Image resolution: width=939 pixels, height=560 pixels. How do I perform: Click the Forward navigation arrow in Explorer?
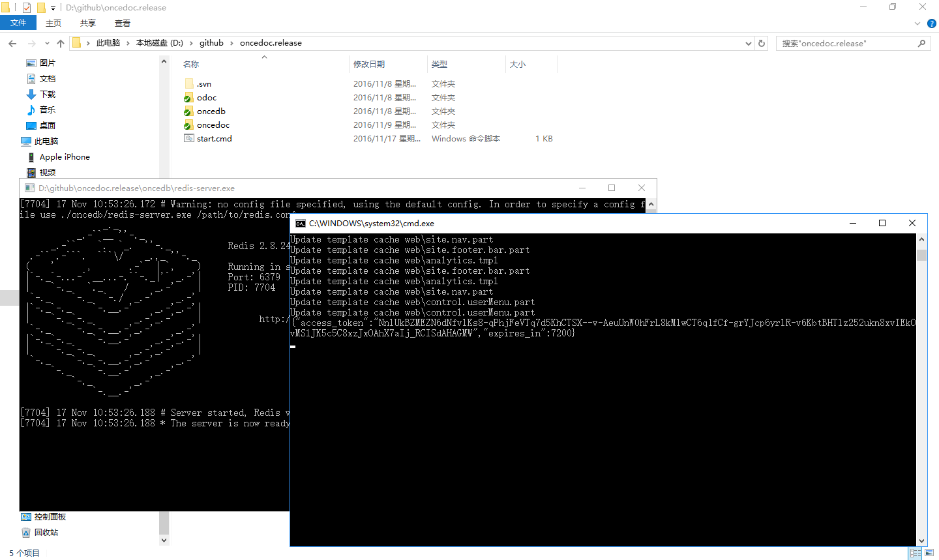pyautogui.click(x=31, y=43)
